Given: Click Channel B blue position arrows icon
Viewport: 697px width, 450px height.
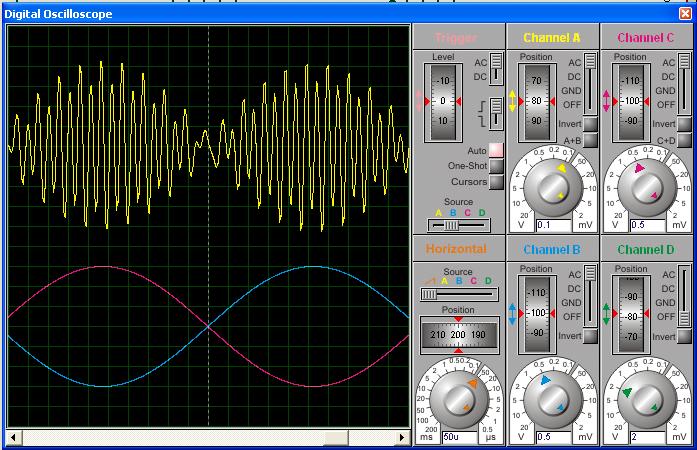Looking at the screenshot, I should (x=513, y=313).
